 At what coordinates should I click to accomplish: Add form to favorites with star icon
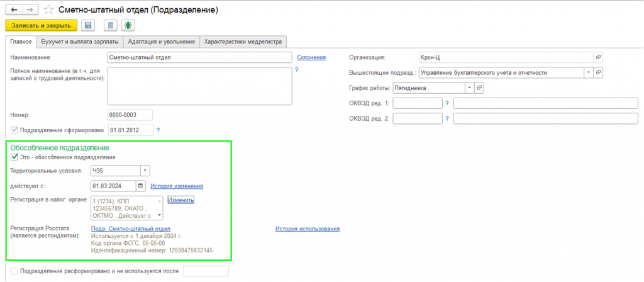pos(48,9)
